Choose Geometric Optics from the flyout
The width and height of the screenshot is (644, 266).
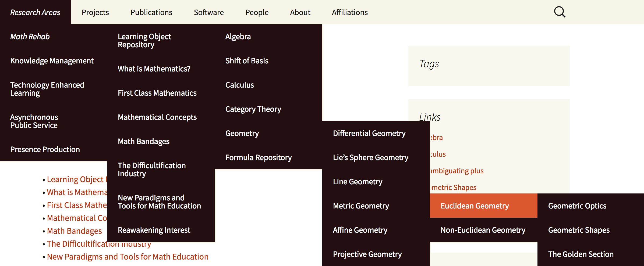click(x=577, y=206)
